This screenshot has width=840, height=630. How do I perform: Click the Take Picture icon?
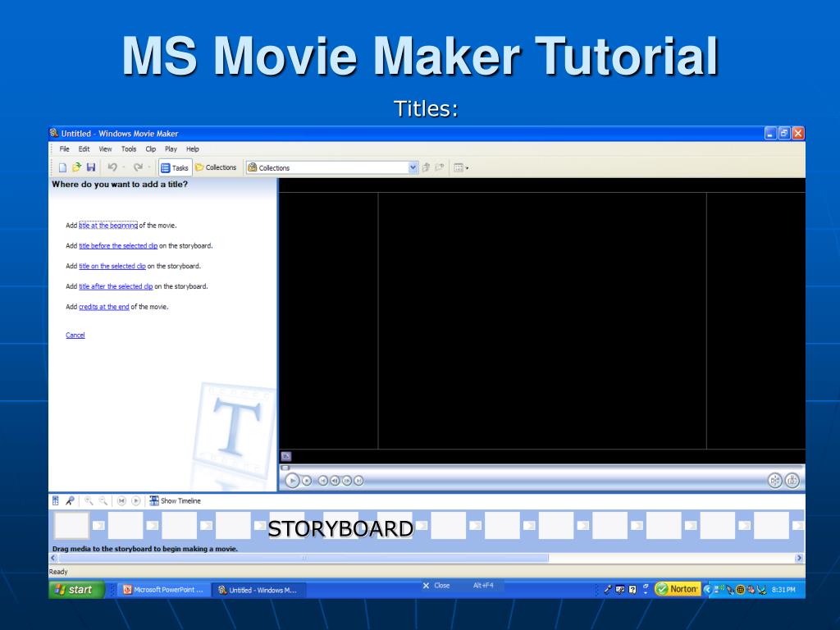pos(792,481)
